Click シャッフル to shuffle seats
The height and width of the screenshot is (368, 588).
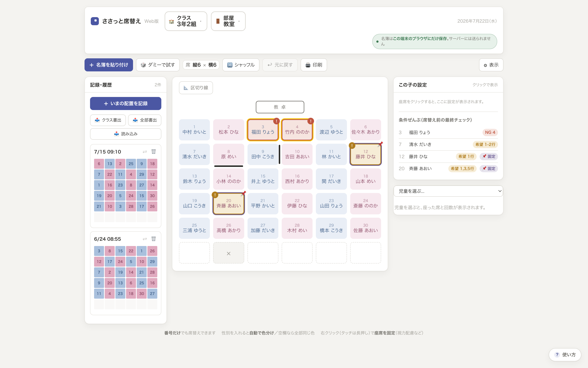[x=241, y=65]
